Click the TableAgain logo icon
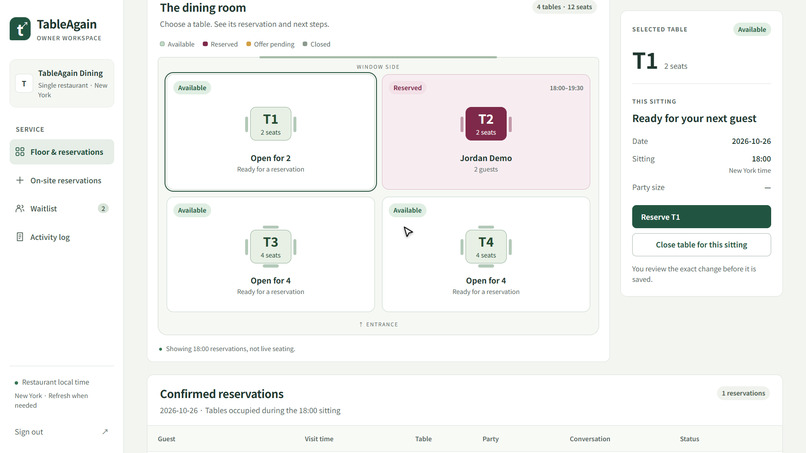Viewport: 806px width, 453px height. (20, 29)
